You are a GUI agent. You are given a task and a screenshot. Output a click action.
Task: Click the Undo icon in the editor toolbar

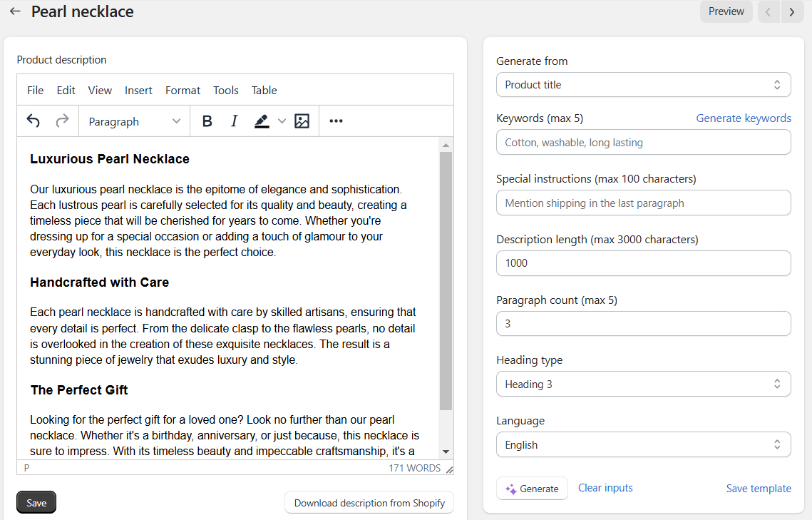pos(33,121)
